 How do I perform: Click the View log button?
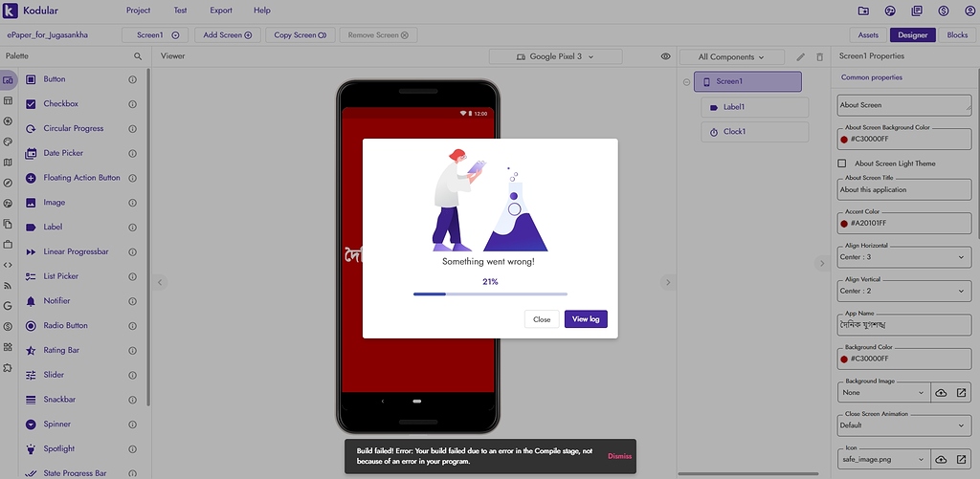[586, 319]
